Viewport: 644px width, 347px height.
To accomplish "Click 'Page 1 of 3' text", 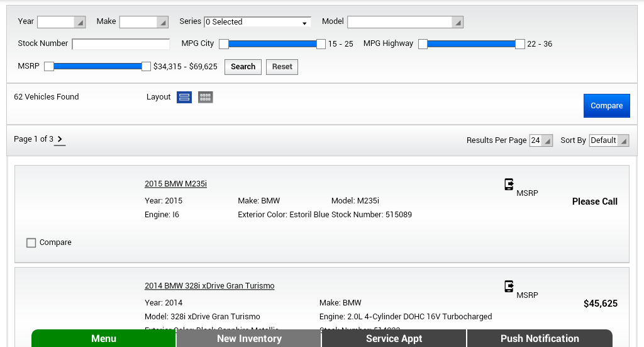I will (34, 139).
